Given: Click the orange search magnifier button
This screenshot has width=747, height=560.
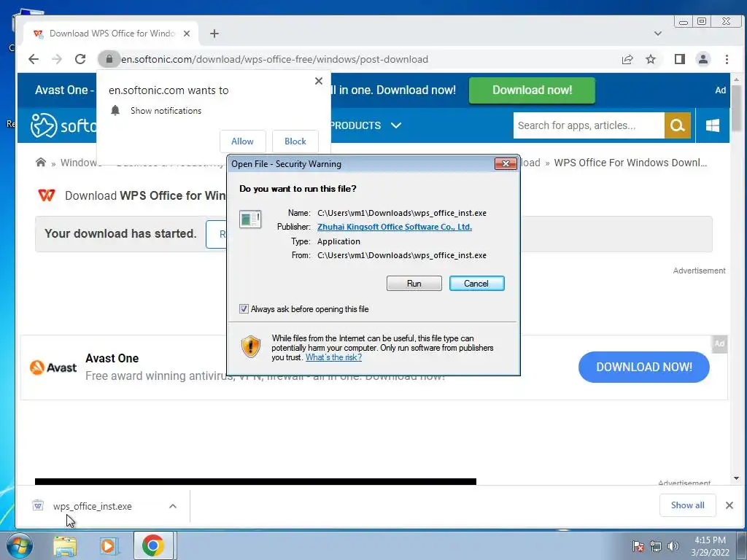Looking at the screenshot, I should pyautogui.click(x=677, y=125).
